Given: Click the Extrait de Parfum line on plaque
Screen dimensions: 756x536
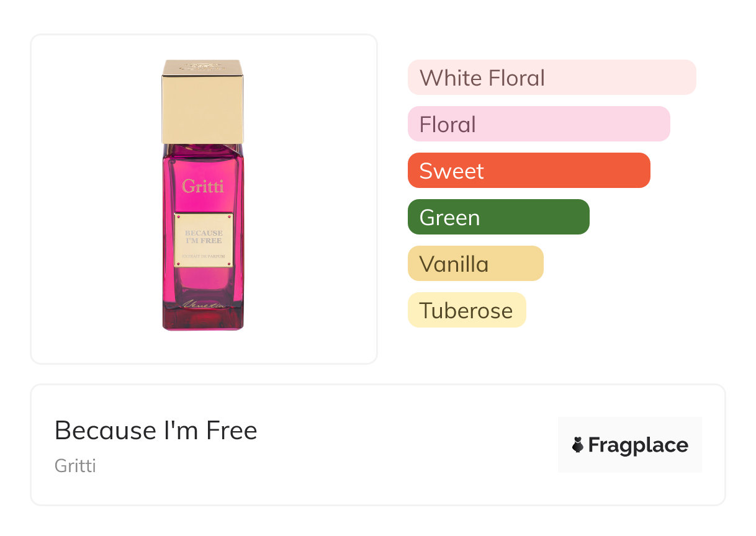Looking at the screenshot, I should point(203,257).
